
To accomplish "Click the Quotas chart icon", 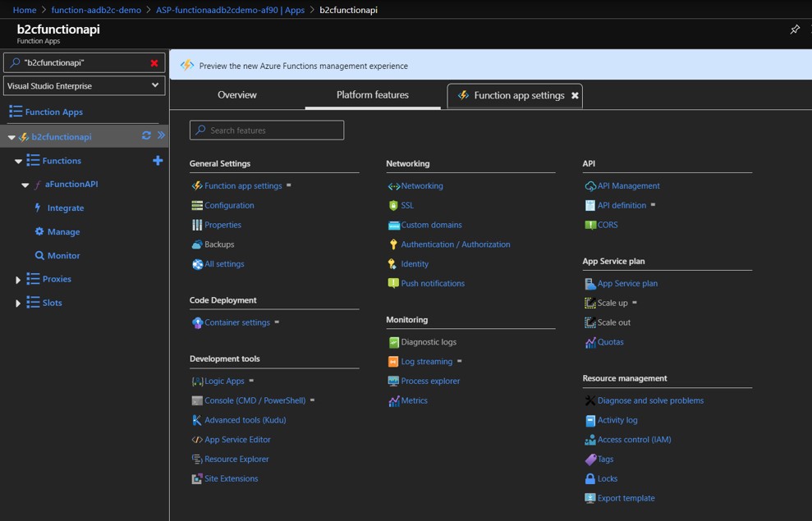I will tap(590, 342).
